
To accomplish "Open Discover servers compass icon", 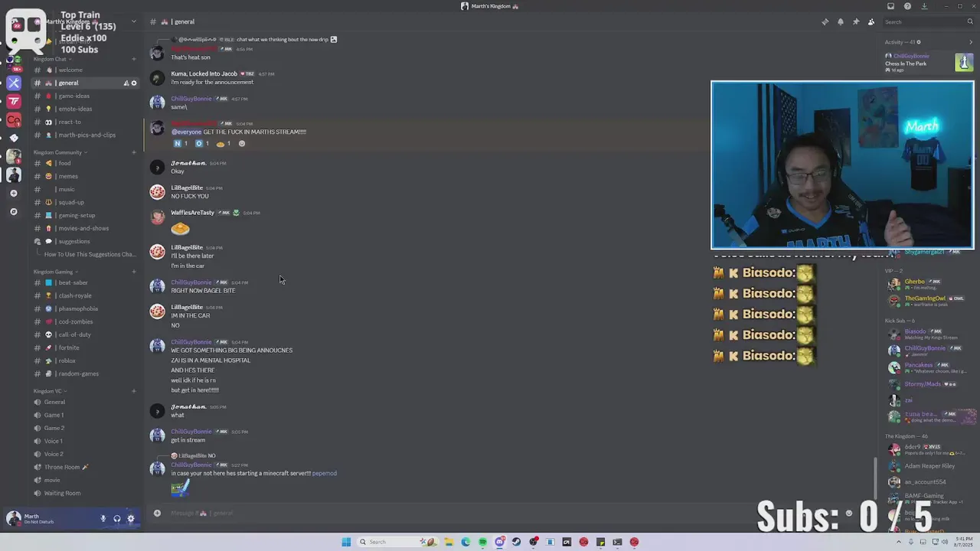I will [x=14, y=211].
